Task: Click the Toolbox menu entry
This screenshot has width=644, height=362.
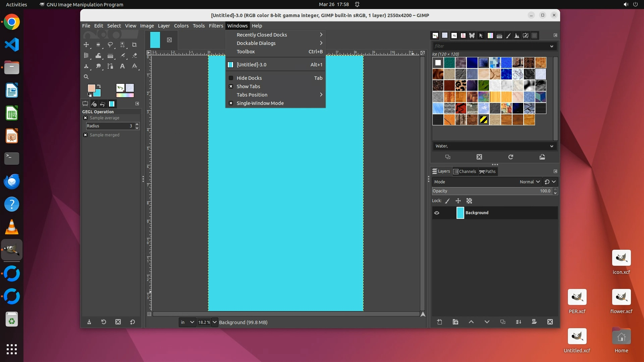Action: (x=246, y=52)
